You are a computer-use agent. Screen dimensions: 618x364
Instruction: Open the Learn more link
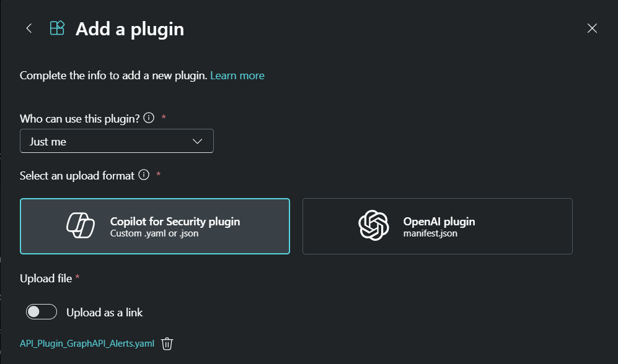(x=237, y=76)
